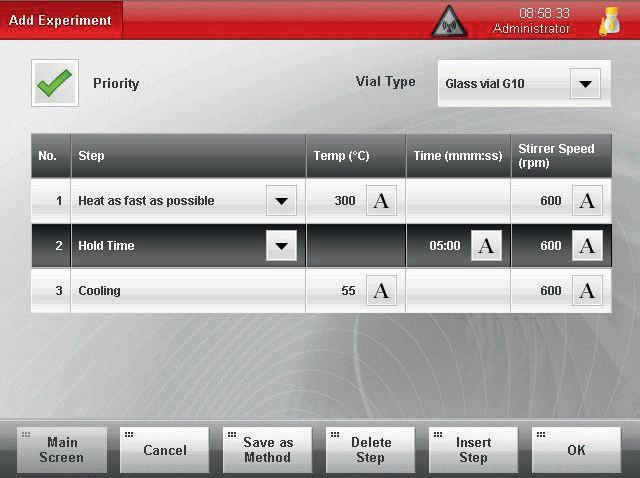Click the Add Experiment title tab
640x478 pixels.
pyautogui.click(x=60, y=20)
